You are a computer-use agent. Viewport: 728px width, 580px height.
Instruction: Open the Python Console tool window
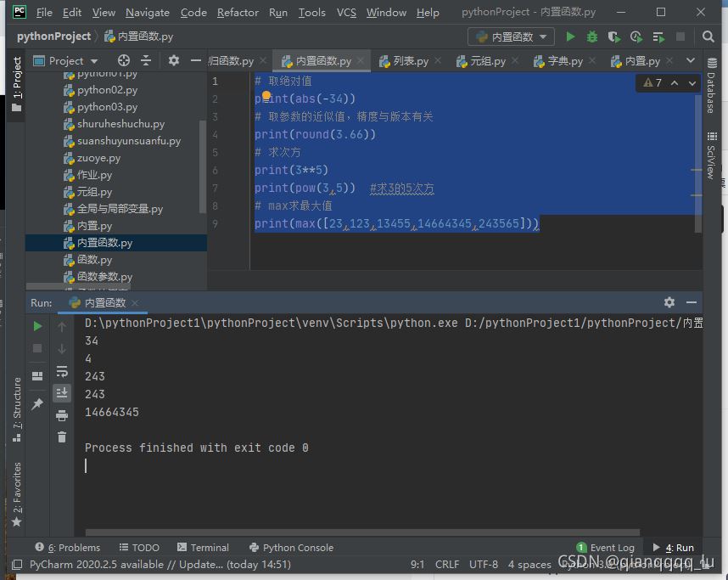pyautogui.click(x=291, y=548)
